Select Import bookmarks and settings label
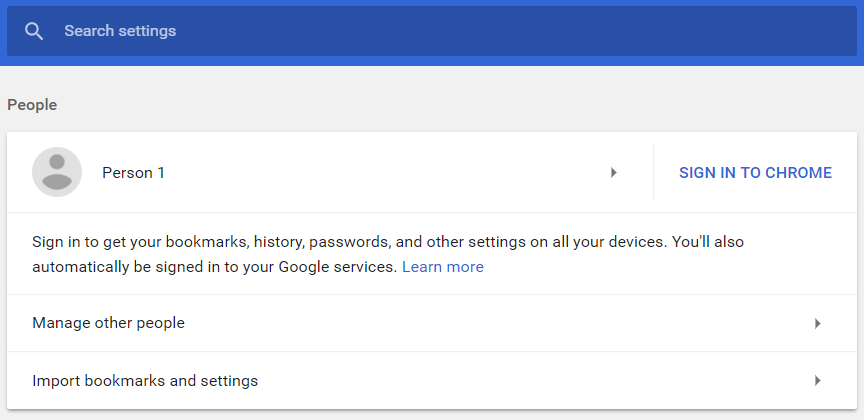Image resolution: width=864 pixels, height=420 pixels. [x=145, y=381]
